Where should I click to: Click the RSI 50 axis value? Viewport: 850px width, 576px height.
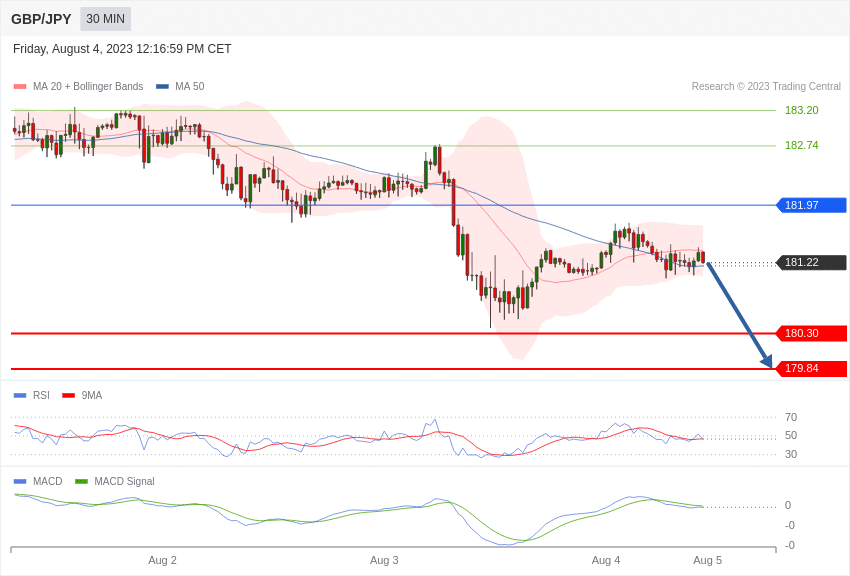pos(791,435)
